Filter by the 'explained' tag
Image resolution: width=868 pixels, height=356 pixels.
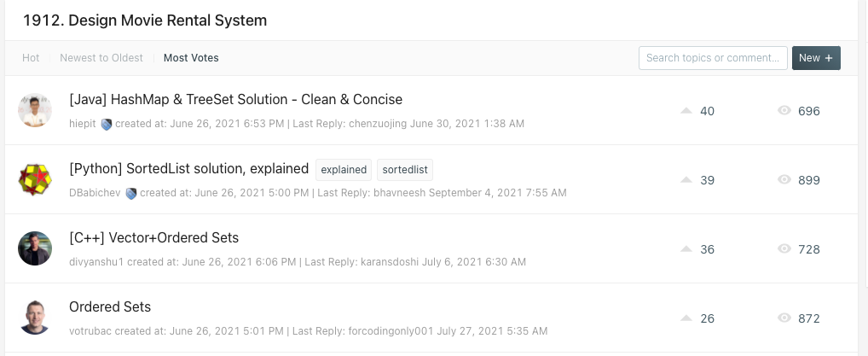[x=344, y=170]
